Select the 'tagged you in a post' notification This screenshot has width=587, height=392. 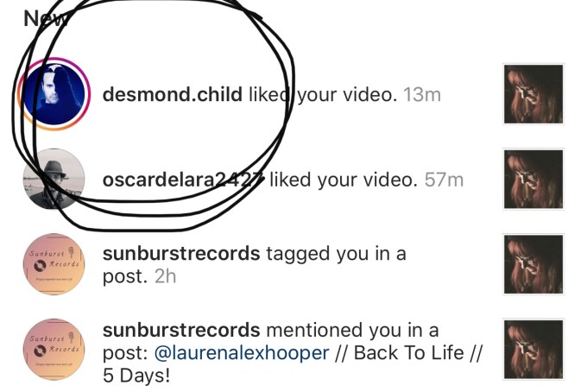tap(255, 265)
